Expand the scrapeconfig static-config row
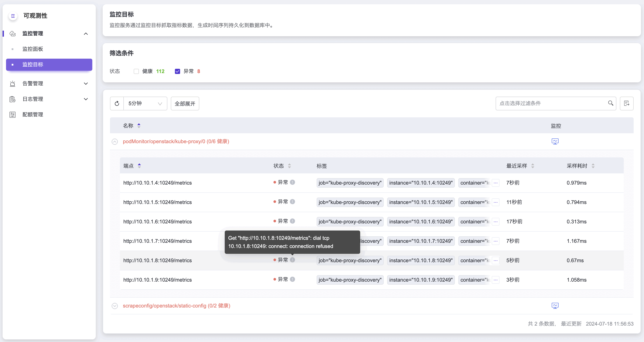Viewport: 644px width, 342px height. [x=115, y=306]
